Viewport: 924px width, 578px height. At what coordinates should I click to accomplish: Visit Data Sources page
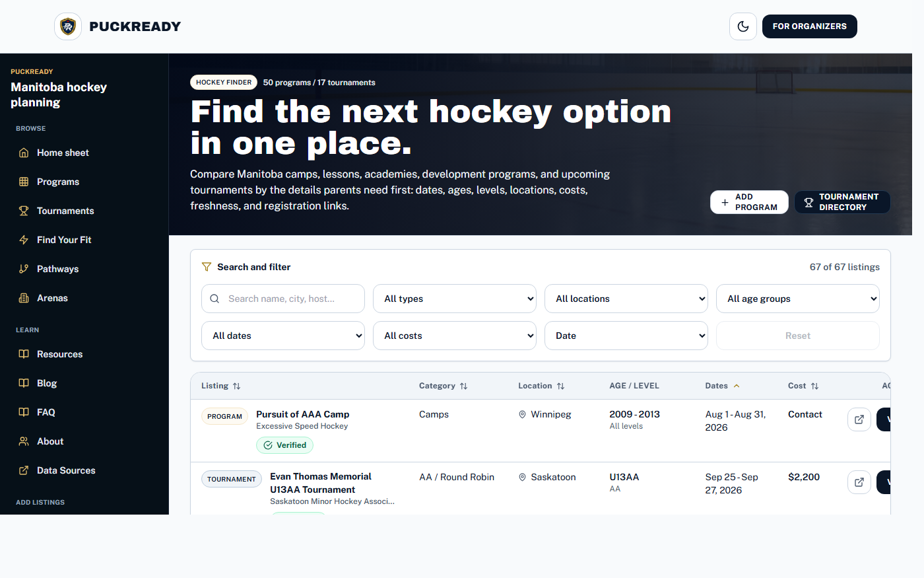84,470
